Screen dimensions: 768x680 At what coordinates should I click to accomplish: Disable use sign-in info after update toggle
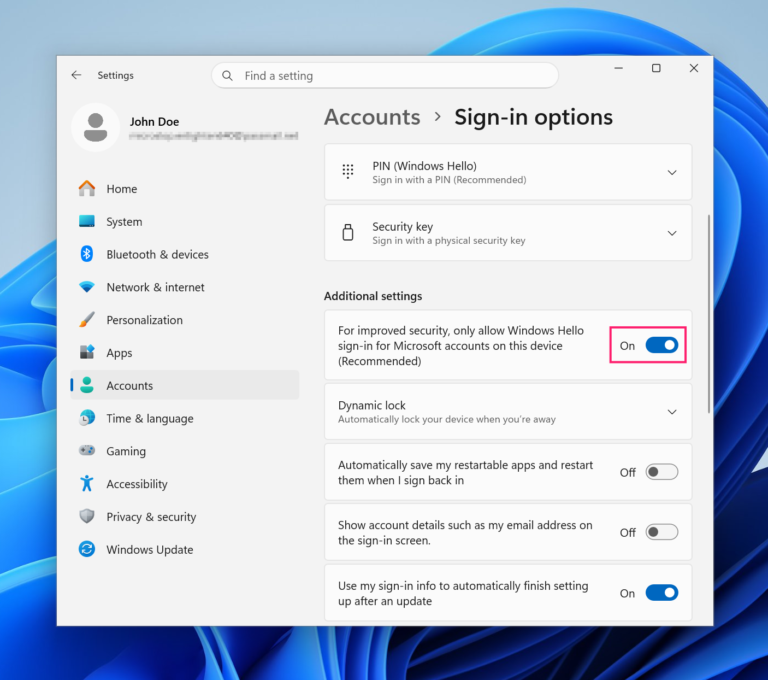(x=662, y=593)
